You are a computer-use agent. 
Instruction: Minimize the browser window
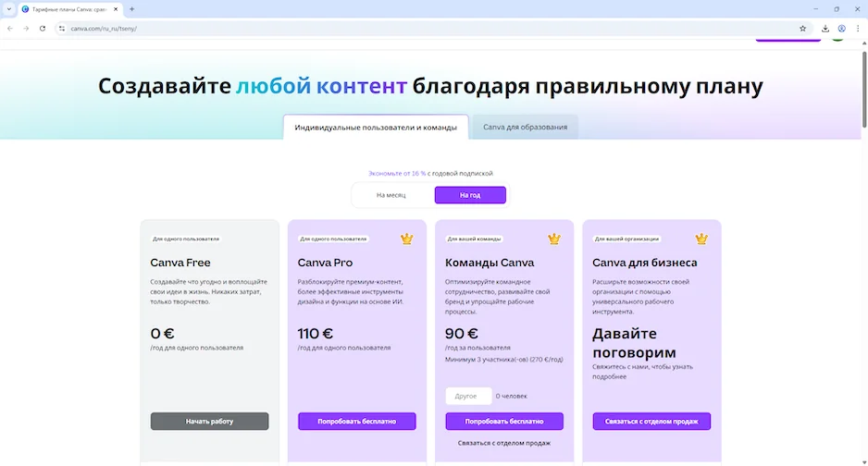pyautogui.click(x=815, y=9)
